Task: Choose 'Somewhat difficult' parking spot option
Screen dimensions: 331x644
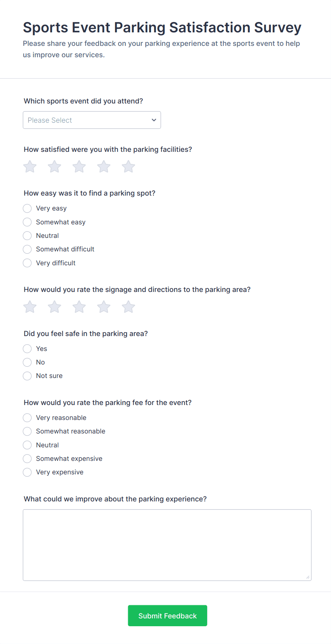Action: [x=27, y=249]
